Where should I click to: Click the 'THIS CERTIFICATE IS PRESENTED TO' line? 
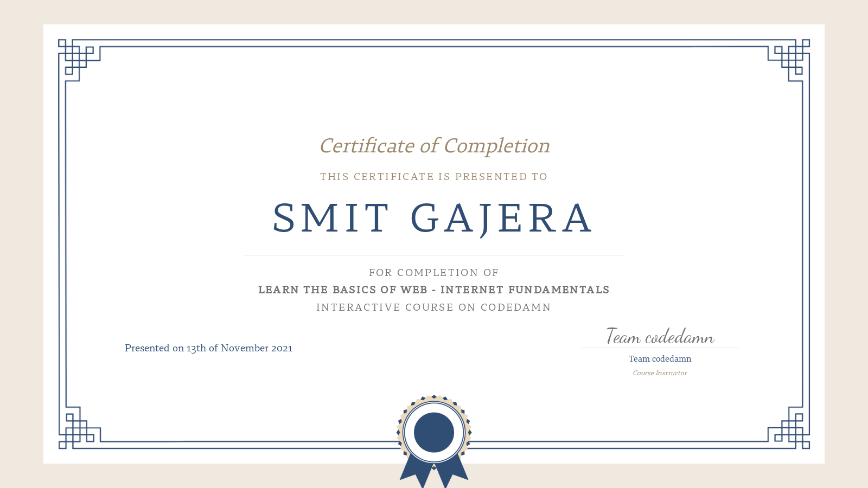(x=433, y=176)
